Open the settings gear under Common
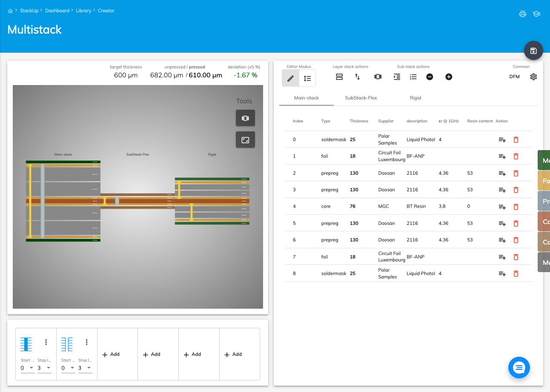Image resolution: width=550 pixels, height=392 pixels. [x=533, y=77]
